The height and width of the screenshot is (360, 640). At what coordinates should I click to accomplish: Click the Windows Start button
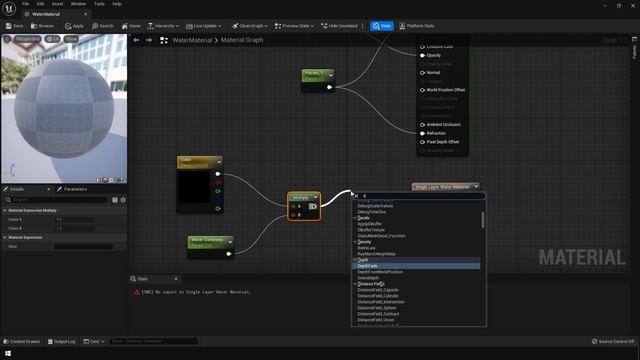(x=8, y=353)
